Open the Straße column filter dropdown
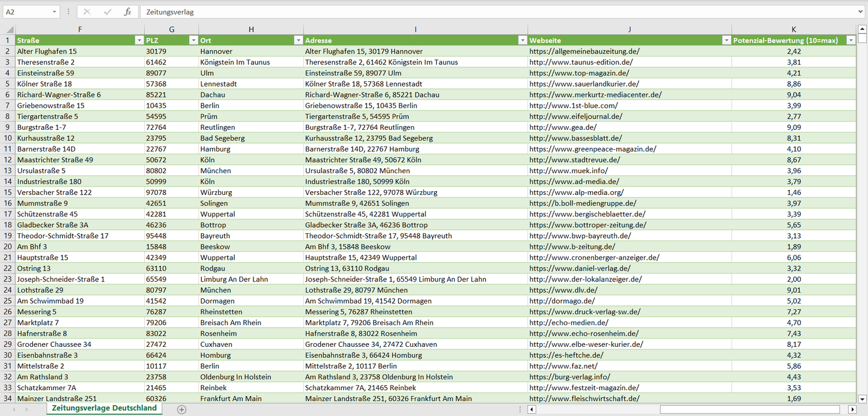This screenshot has height=416, width=868. (x=139, y=40)
